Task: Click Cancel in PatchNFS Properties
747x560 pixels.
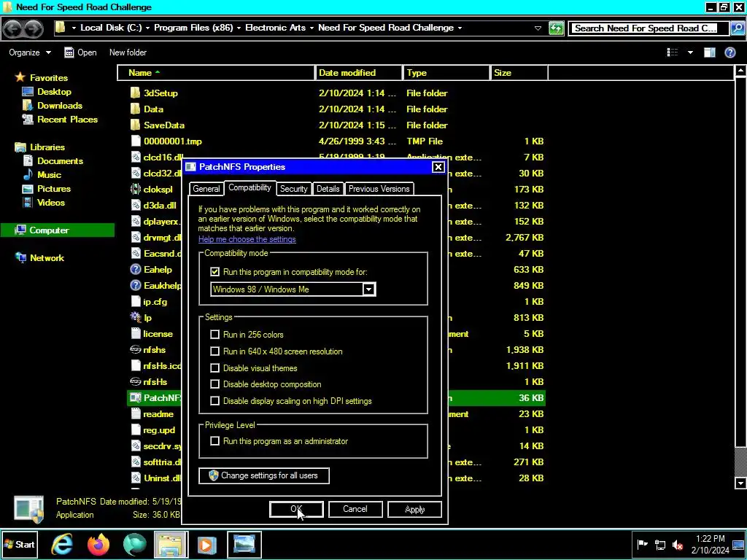Action: [355, 509]
